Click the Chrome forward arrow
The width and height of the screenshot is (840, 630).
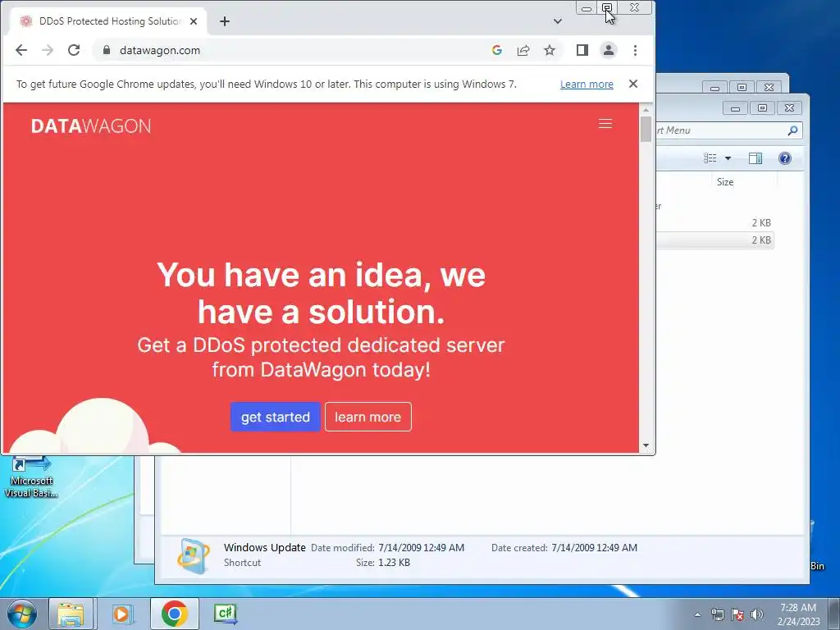[x=48, y=50]
